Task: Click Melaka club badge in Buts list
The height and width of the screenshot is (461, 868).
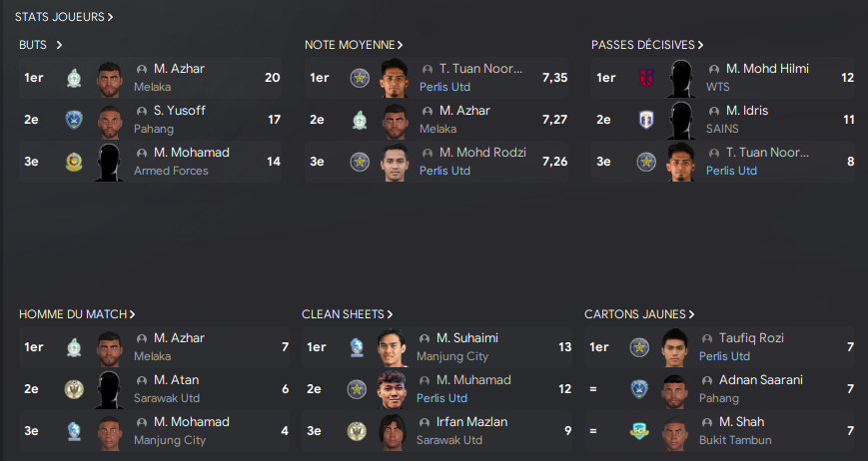Action: point(74,78)
